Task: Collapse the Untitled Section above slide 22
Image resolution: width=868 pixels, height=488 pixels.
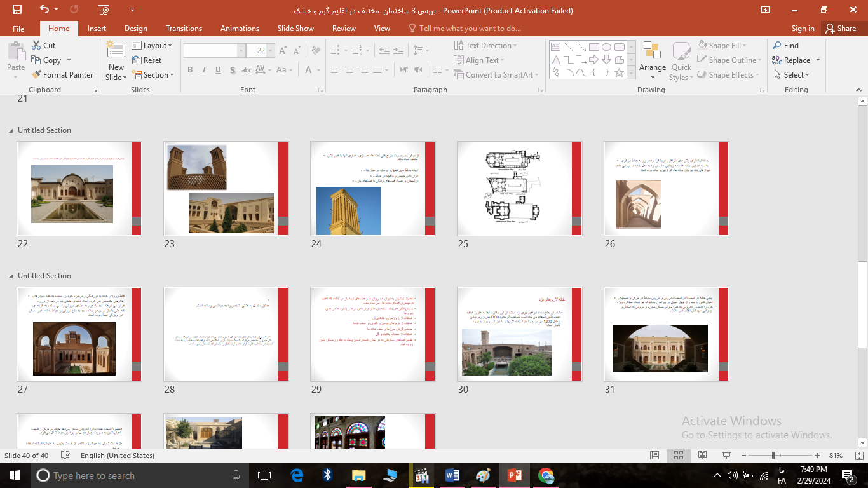Action: click(11, 130)
